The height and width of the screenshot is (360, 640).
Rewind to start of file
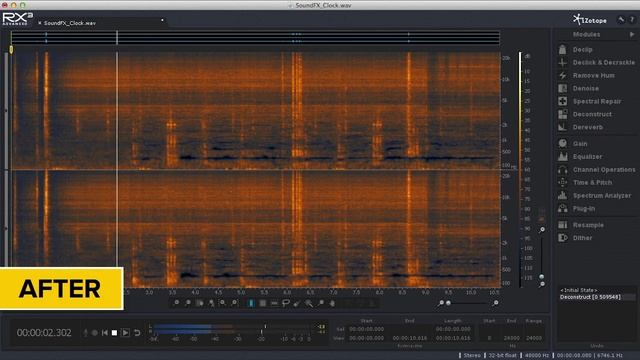tap(104, 333)
